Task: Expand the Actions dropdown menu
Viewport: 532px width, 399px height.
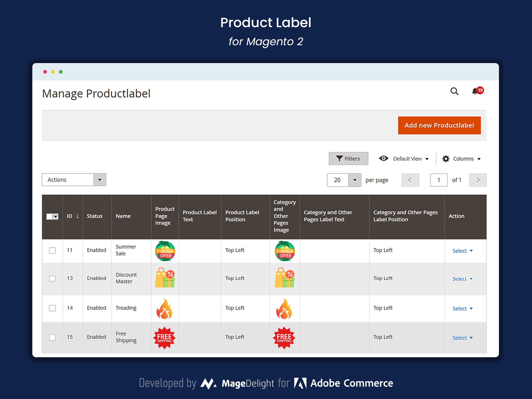Action: click(x=99, y=179)
